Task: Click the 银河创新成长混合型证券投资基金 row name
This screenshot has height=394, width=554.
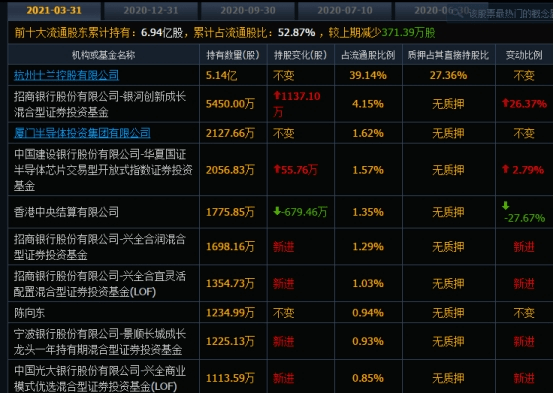Action: point(100,104)
